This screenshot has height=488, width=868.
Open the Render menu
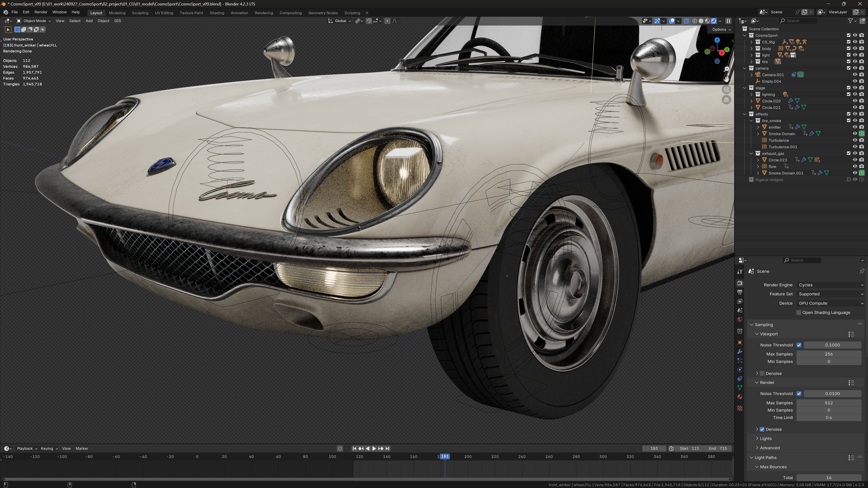(41, 12)
